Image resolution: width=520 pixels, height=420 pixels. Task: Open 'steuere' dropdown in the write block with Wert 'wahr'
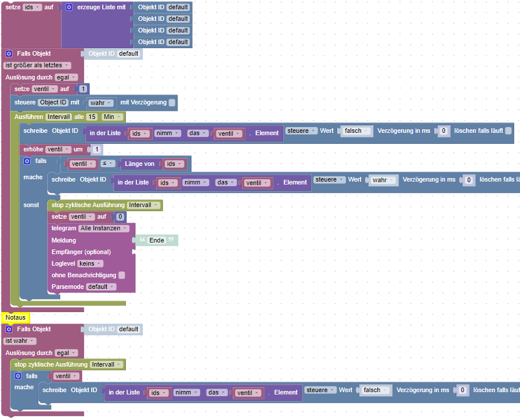coord(329,180)
